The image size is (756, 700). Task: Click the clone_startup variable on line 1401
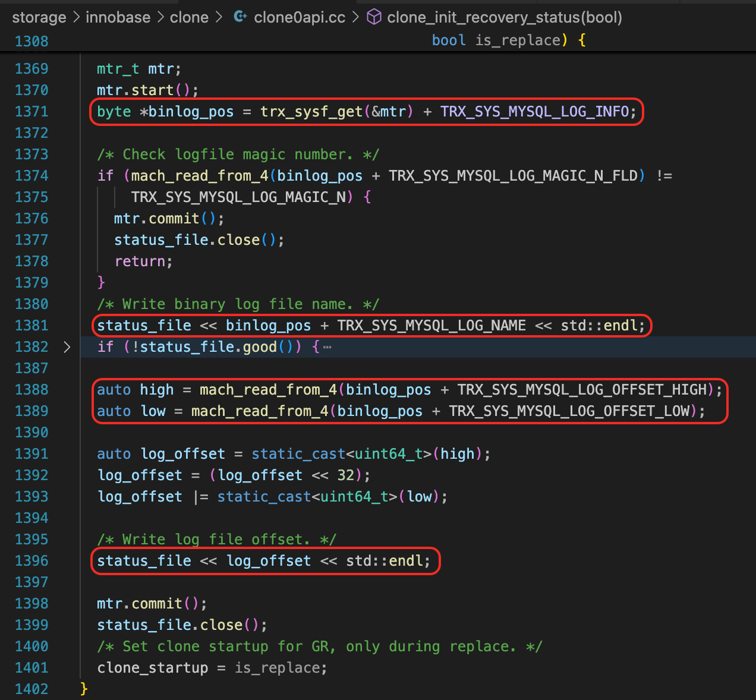tap(153, 668)
